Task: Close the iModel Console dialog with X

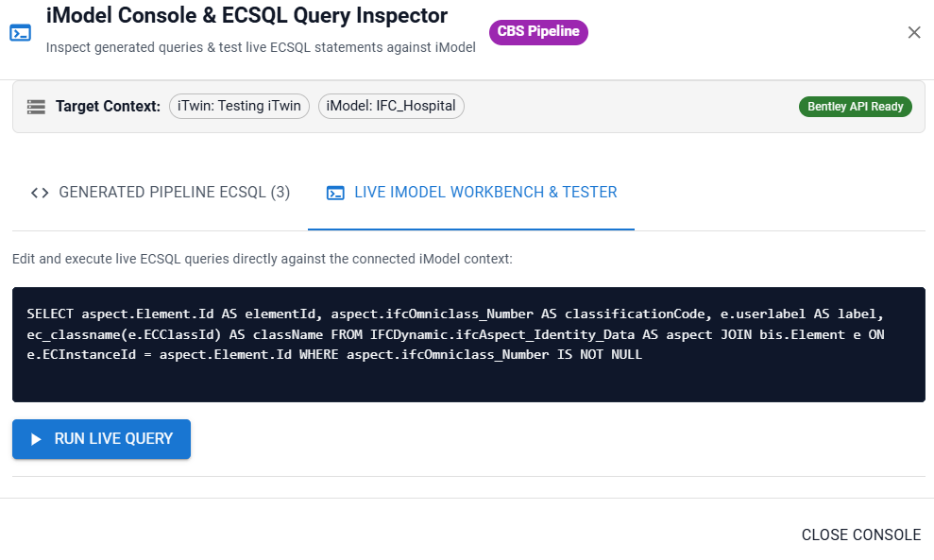Action: click(914, 32)
